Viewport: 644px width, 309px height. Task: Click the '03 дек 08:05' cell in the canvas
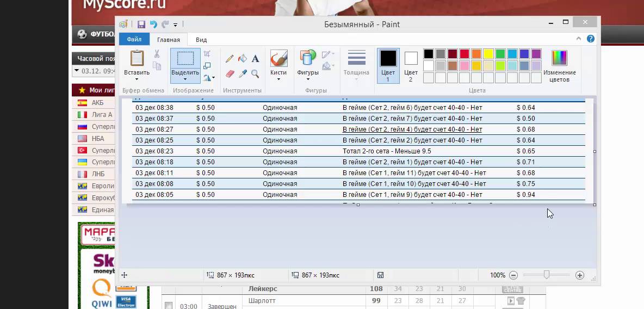154,194
